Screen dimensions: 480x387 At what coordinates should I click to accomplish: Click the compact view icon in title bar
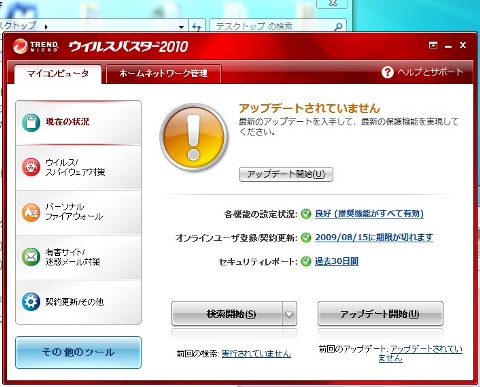(x=433, y=45)
